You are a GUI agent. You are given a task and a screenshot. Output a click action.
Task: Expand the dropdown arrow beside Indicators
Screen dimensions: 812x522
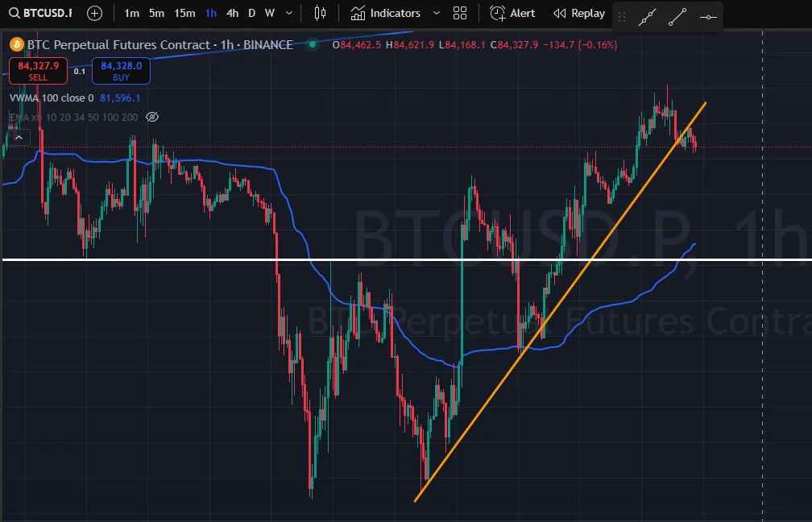(x=437, y=13)
